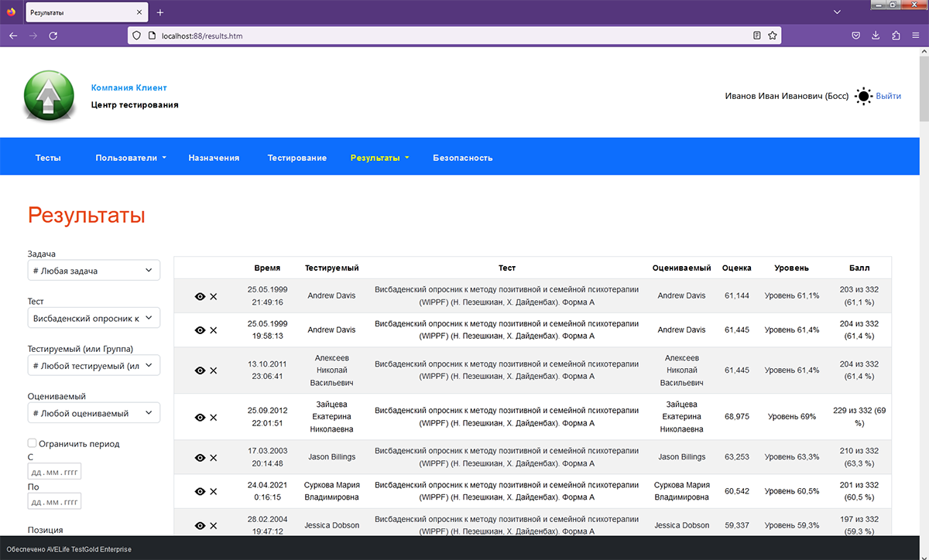Screen dimensions: 929x560
Task: Go to the Безопасность menu item
Action: click(462, 158)
